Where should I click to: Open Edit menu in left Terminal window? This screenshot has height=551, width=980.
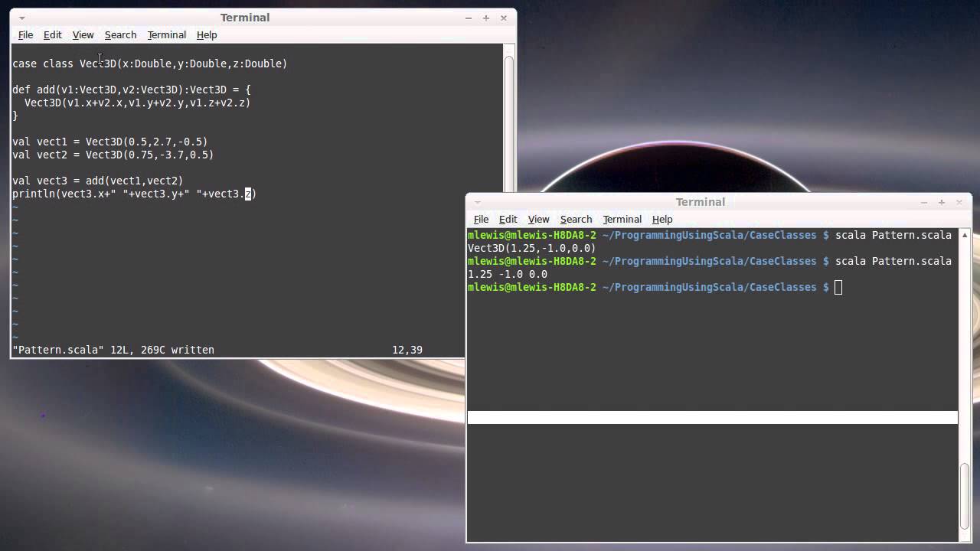click(52, 34)
